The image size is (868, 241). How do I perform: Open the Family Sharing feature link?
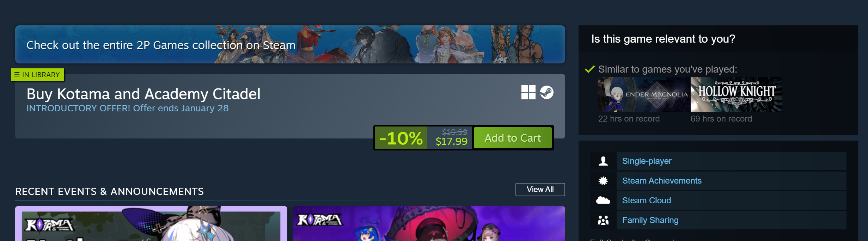pos(650,220)
